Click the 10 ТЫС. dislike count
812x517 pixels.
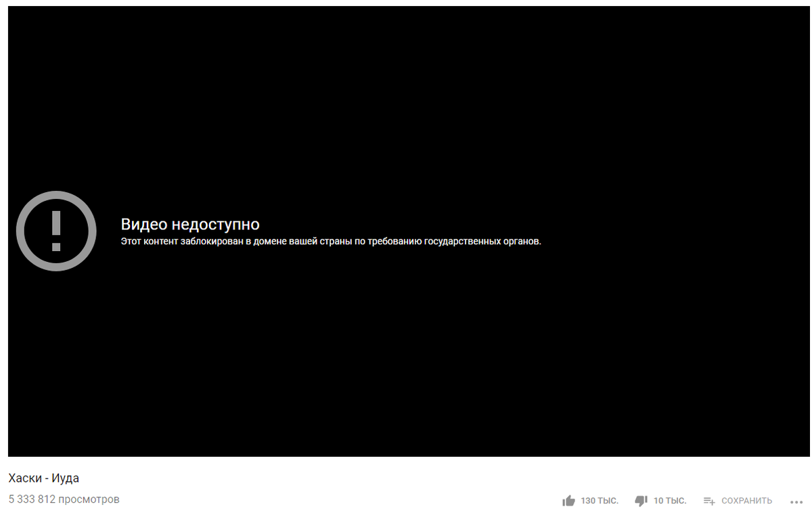pos(670,501)
